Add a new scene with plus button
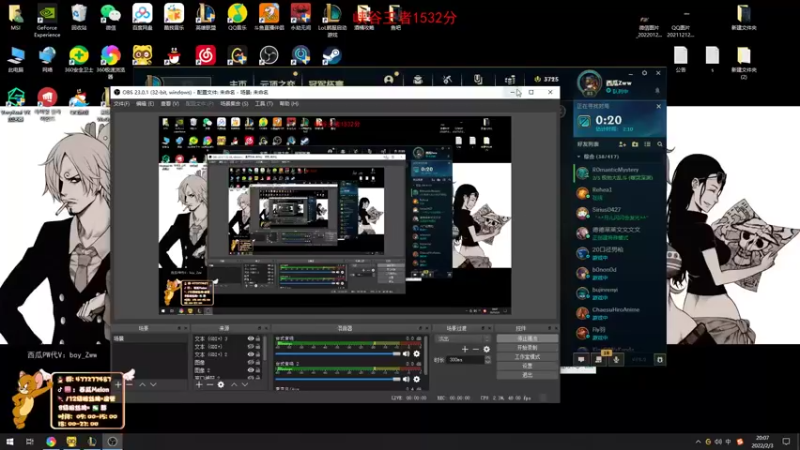Screen dimensions: 800x450 pyautogui.click(x=118, y=384)
